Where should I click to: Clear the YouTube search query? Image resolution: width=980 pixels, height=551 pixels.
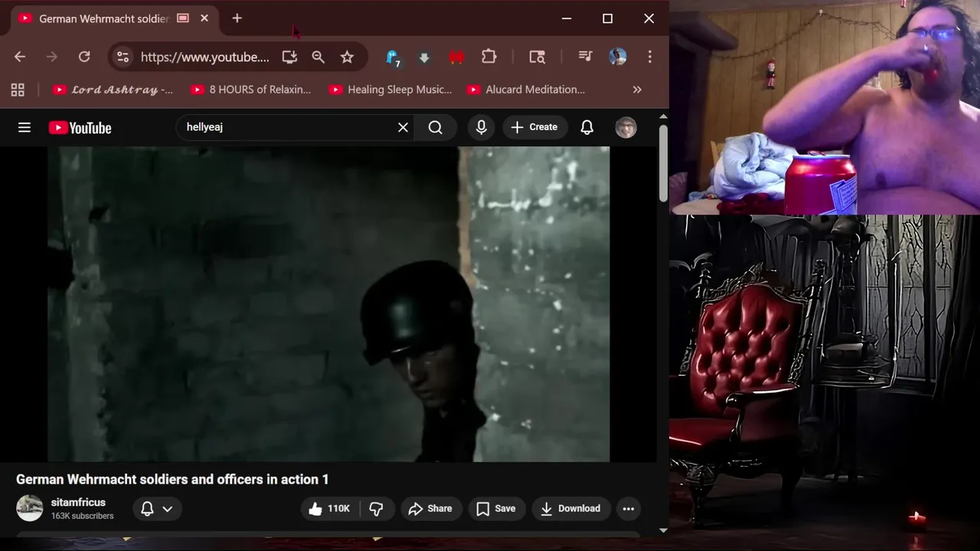[403, 128]
